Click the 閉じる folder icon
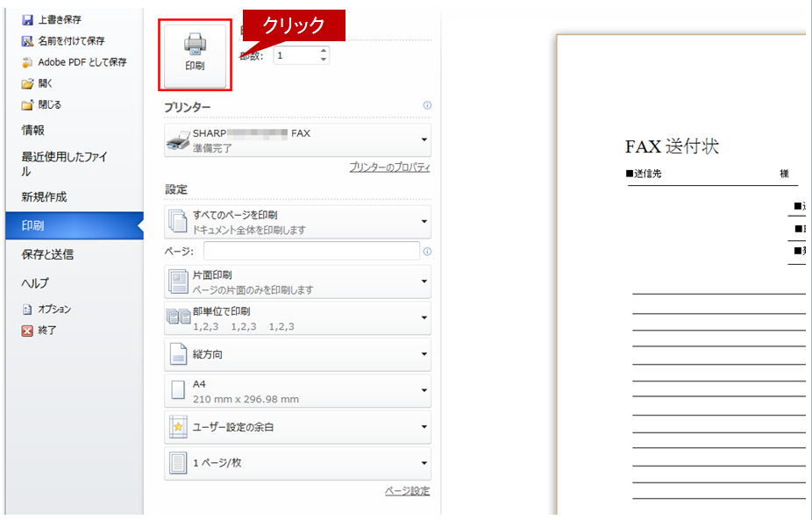Screen dimensions: 812x520 (27, 105)
